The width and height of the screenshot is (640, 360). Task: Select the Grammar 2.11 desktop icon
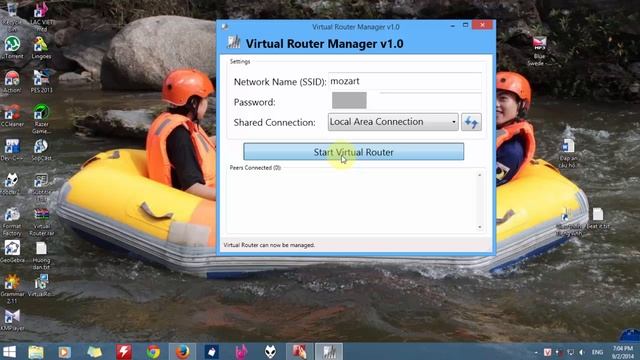(x=12, y=289)
